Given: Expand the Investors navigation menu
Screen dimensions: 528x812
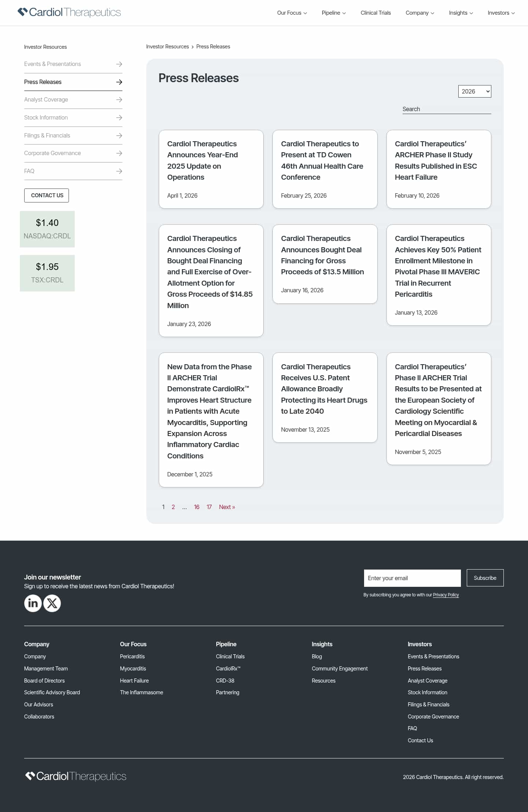Looking at the screenshot, I should [501, 13].
